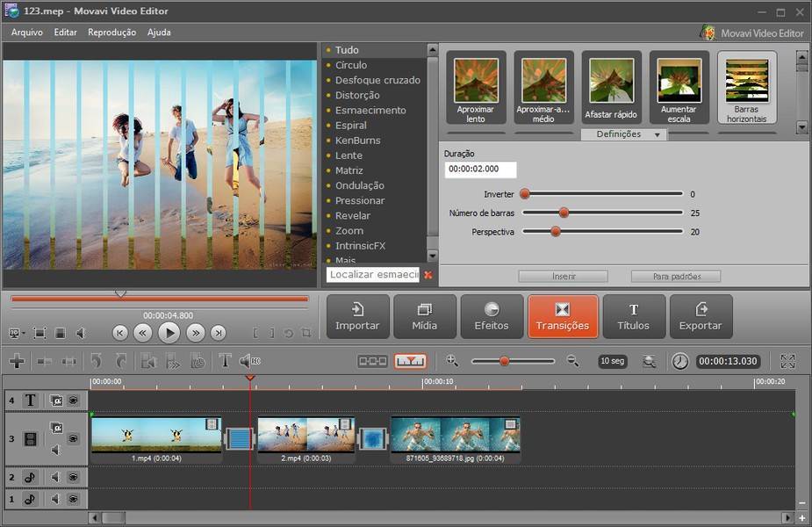812x527 pixels.
Task: Click the crop icon under the preview
Action: 306,333
